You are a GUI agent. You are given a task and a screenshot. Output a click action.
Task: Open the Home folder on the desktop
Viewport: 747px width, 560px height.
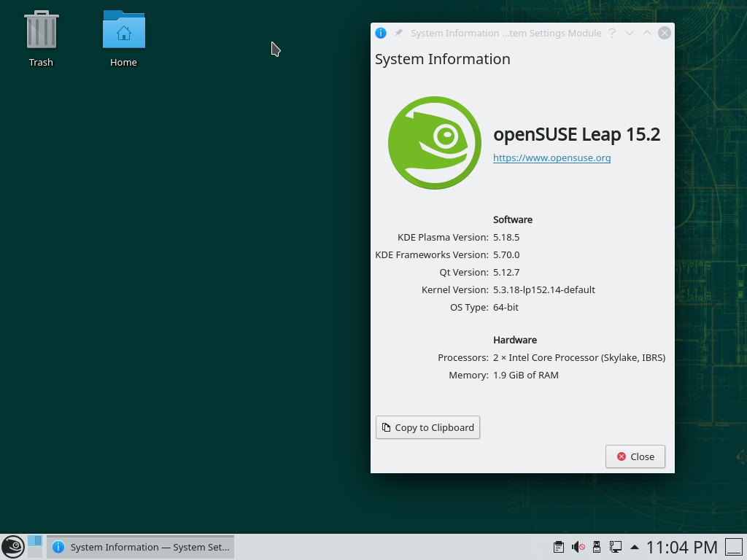tap(123, 33)
